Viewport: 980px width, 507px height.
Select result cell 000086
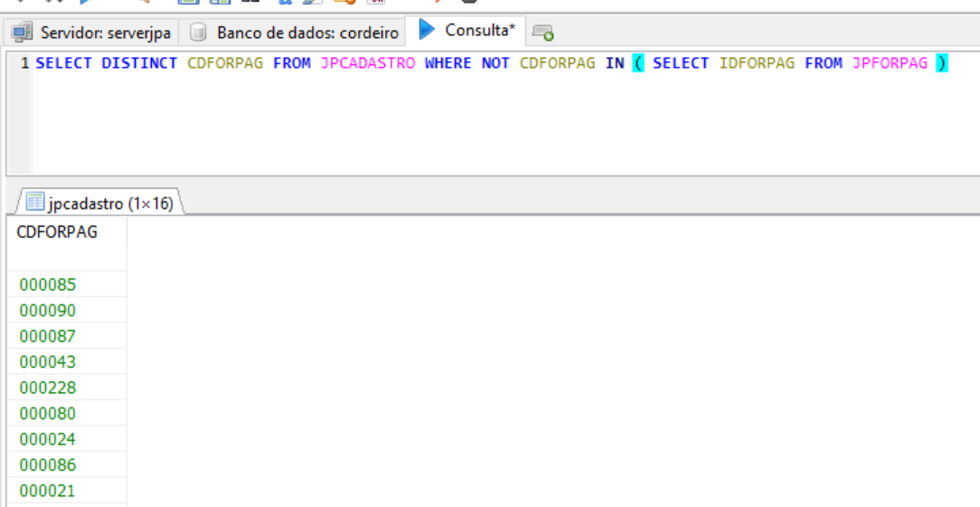tap(66, 465)
